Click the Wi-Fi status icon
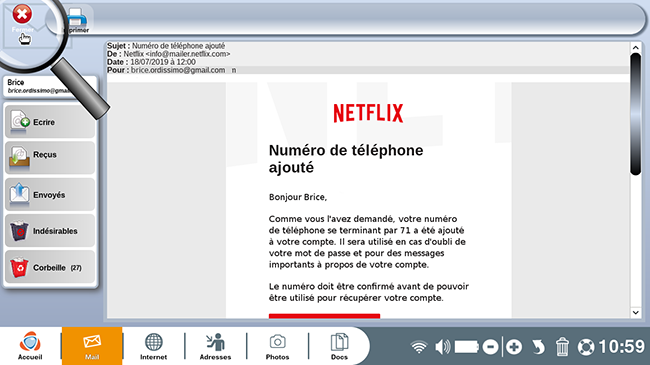The image size is (650, 365). 419,347
